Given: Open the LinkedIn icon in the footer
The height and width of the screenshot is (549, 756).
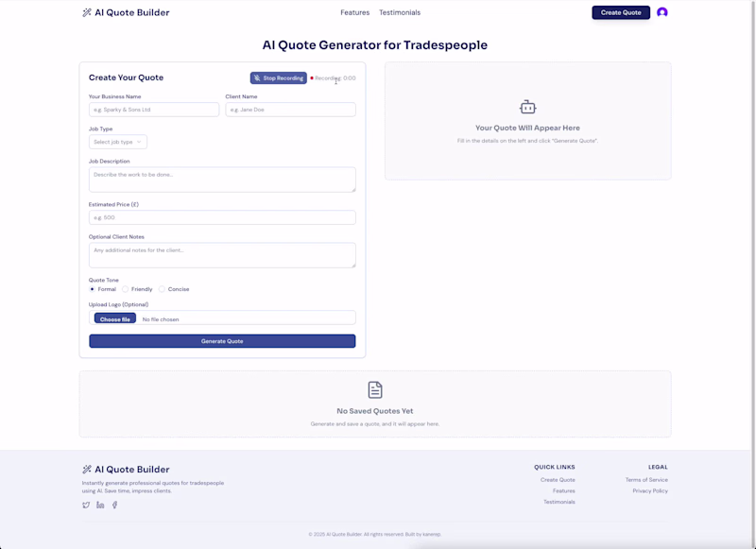Looking at the screenshot, I should pyautogui.click(x=101, y=505).
